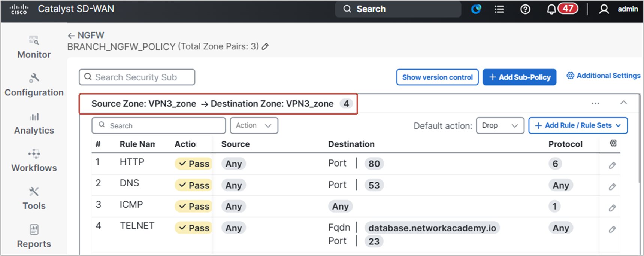The height and width of the screenshot is (256, 644).
Task: Edit the ICMP rule pencil icon
Action: (612, 208)
